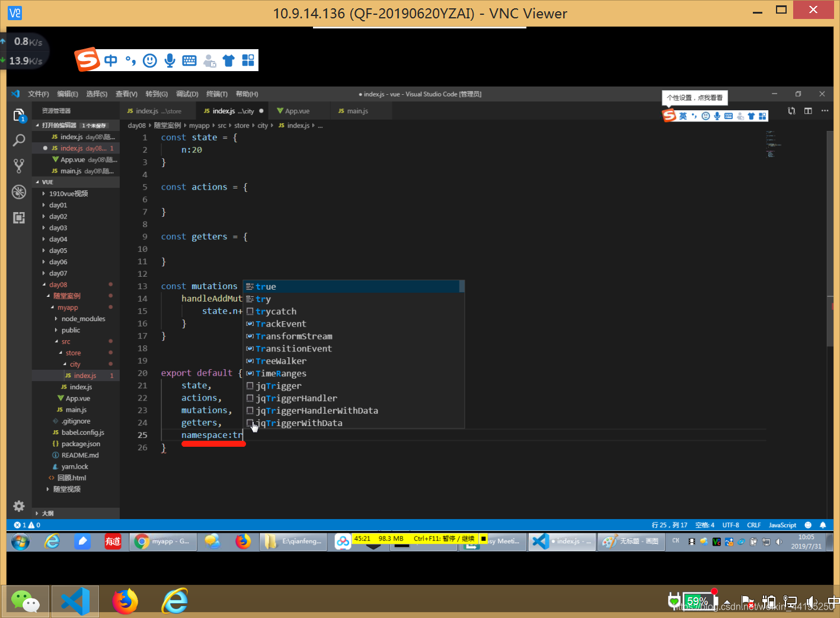
Task: Open the Explorer view in activity bar
Action: tap(19, 116)
